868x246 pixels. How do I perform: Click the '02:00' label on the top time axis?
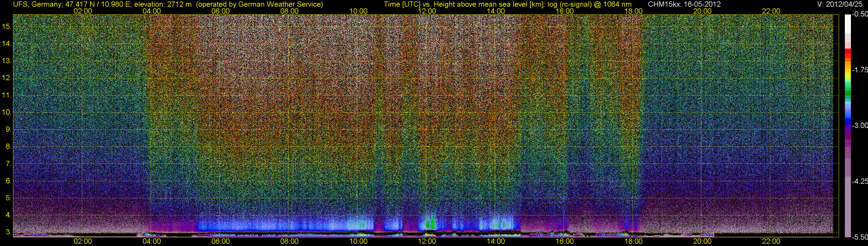tap(83, 11)
